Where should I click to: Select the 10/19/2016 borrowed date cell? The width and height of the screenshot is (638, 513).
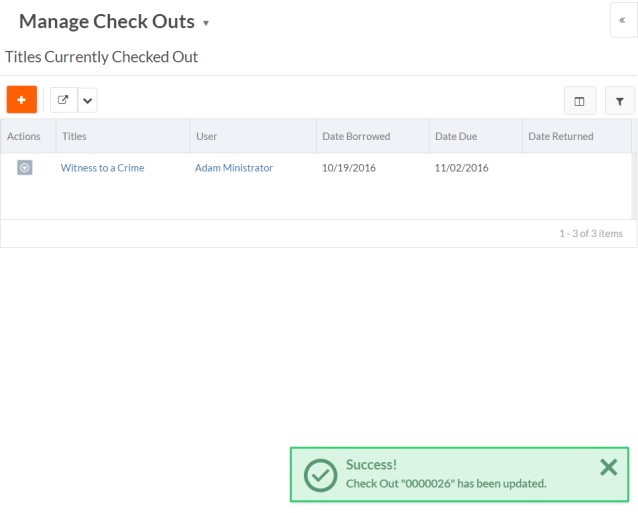(349, 168)
